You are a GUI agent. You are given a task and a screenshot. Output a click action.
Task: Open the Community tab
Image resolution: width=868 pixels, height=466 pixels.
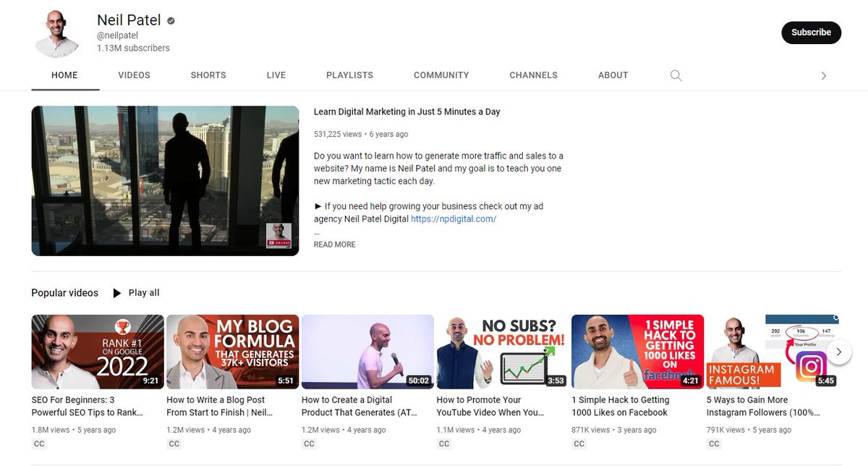point(441,75)
